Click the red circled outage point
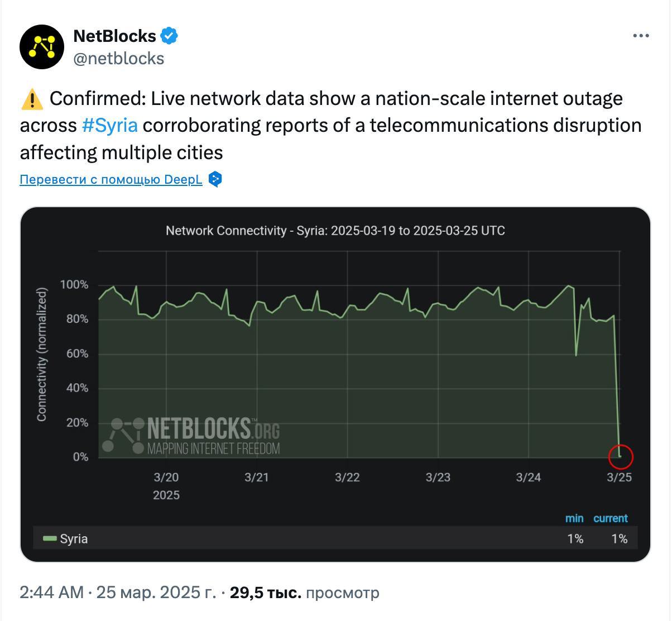The image size is (672, 621). pos(621,456)
